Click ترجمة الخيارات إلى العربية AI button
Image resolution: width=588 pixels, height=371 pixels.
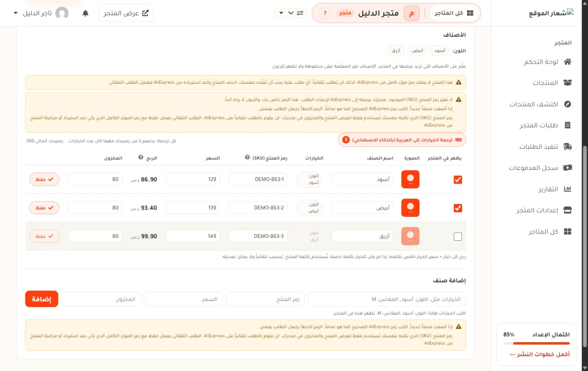[x=402, y=139]
